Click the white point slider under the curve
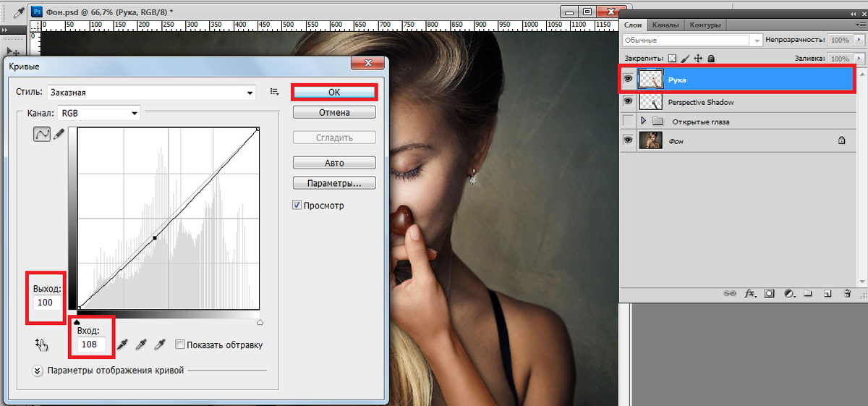 pyautogui.click(x=260, y=322)
